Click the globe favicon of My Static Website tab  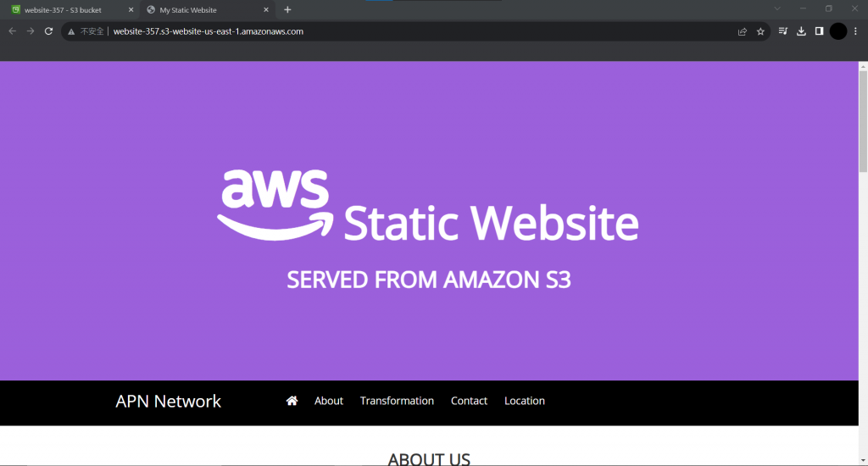pos(151,10)
